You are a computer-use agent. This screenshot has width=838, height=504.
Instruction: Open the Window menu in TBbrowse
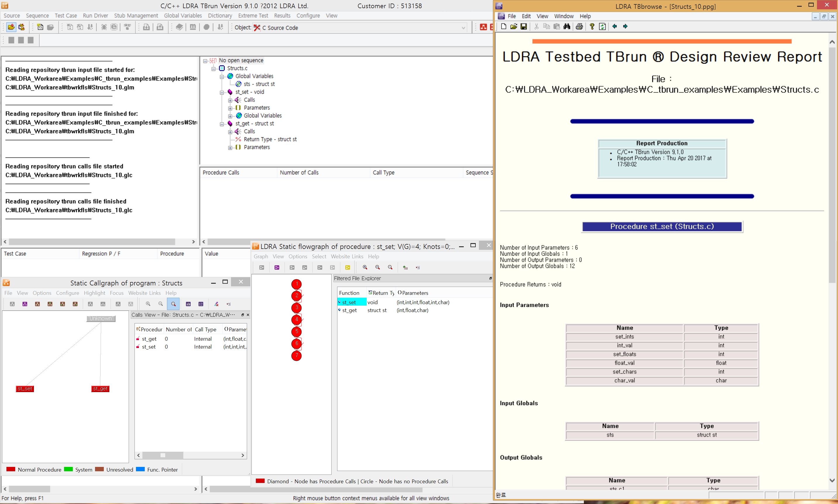coord(564,16)
